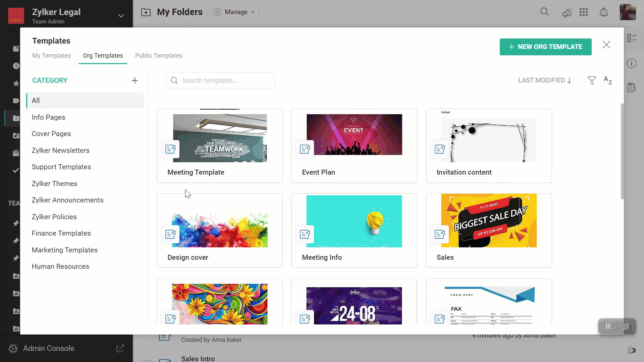
Task: Click the Categories heading label
Action: [50, 80]
